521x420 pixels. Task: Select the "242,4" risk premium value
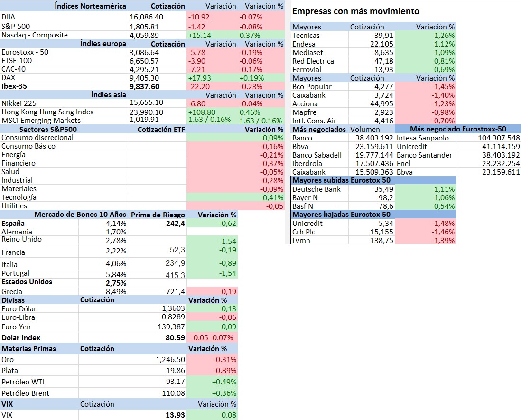pos(176,224)
